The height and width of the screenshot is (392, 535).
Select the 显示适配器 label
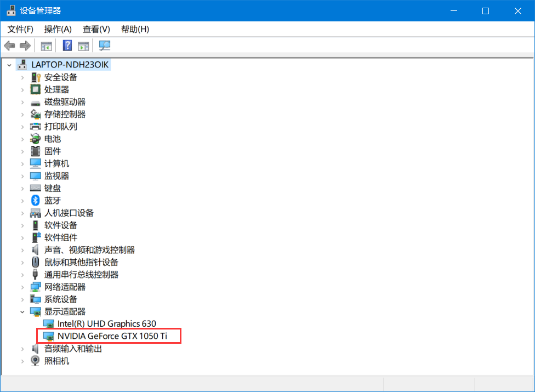(65, 311)
